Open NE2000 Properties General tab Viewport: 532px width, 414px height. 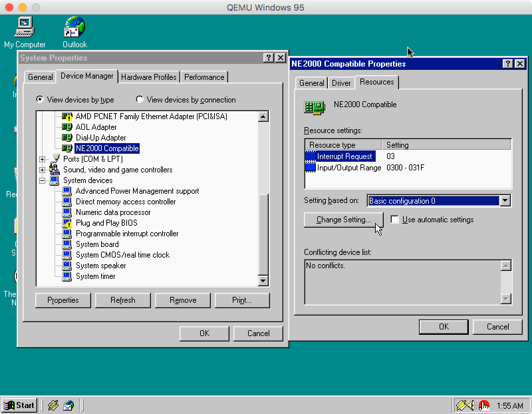click(x=311, y=83)
